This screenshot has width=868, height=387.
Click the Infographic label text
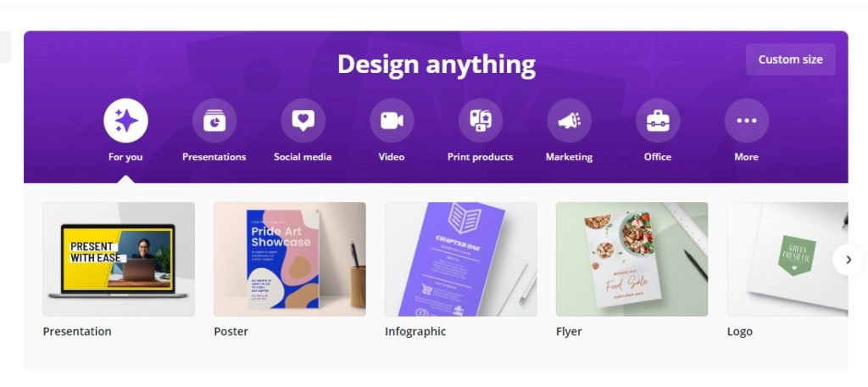click(x=415, y=332)
